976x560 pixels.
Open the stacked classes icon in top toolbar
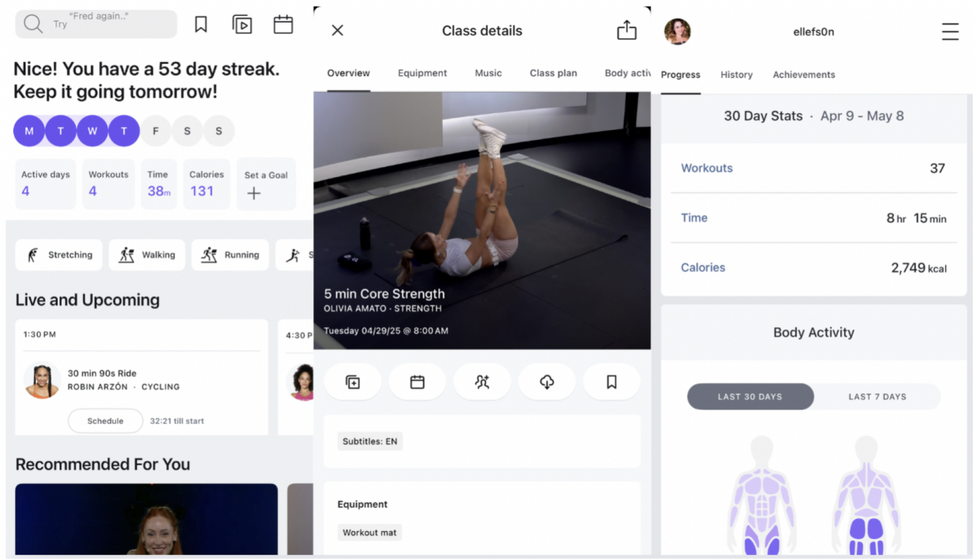(242, 23)
